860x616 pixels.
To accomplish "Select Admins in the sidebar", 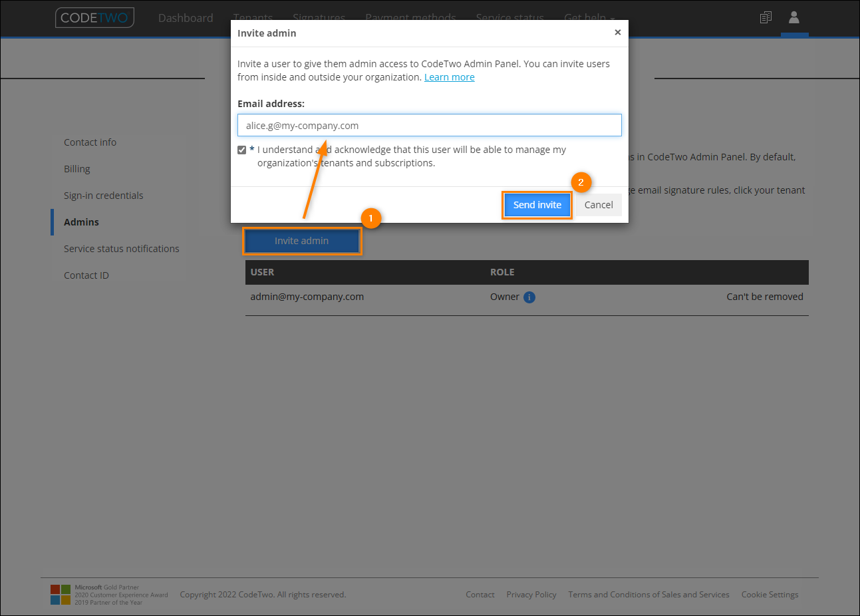I will pyautogui.click(x=81, y=222).
